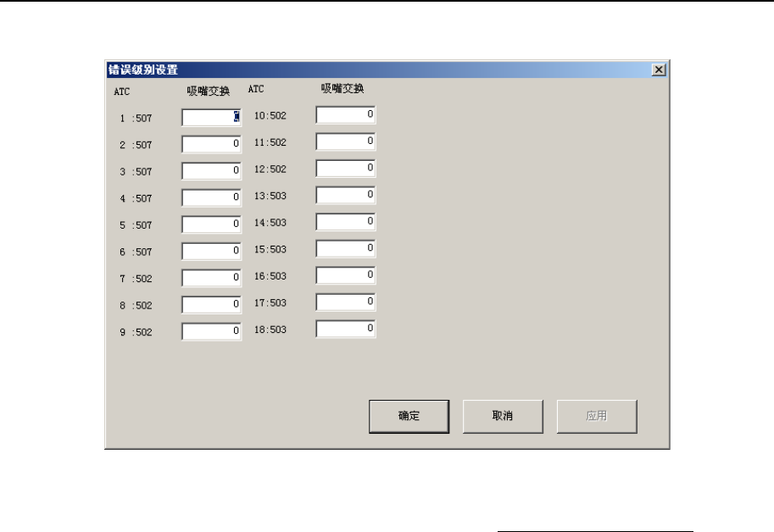Screen dimensions: 774x532
Task: Focus the input field for ATC 6 :507
Action: (211, 252)
